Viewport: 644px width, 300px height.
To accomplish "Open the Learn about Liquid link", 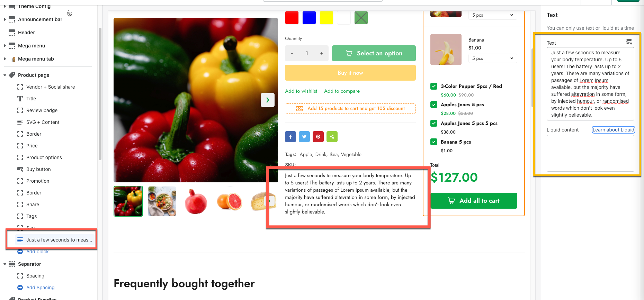I will click(613, 130).
